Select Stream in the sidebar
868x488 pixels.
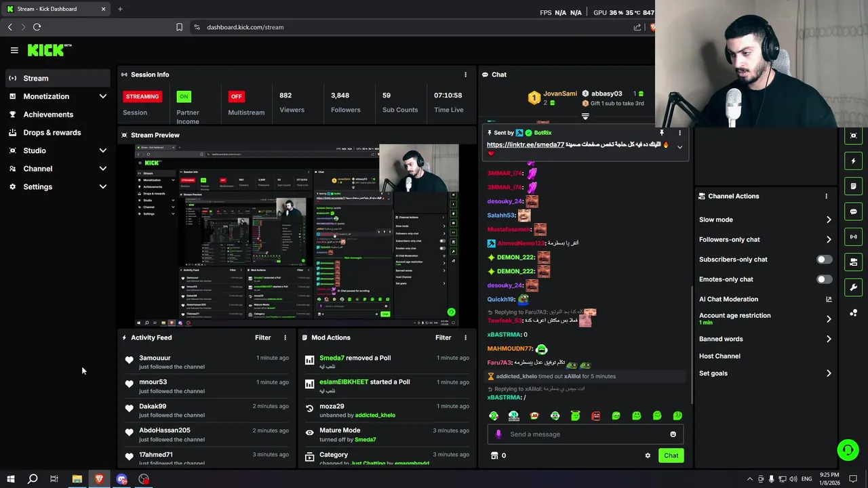pos(57,78)
